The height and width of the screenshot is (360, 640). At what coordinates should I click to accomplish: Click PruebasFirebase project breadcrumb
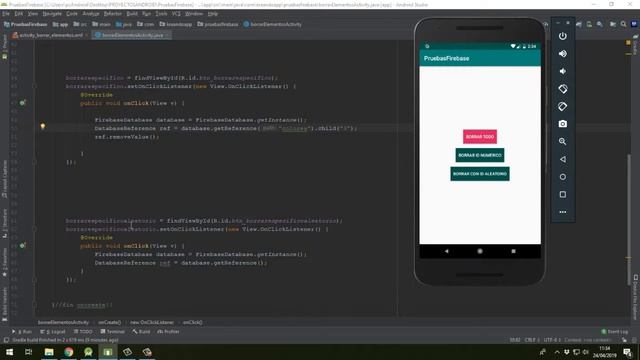coord(25,24)
